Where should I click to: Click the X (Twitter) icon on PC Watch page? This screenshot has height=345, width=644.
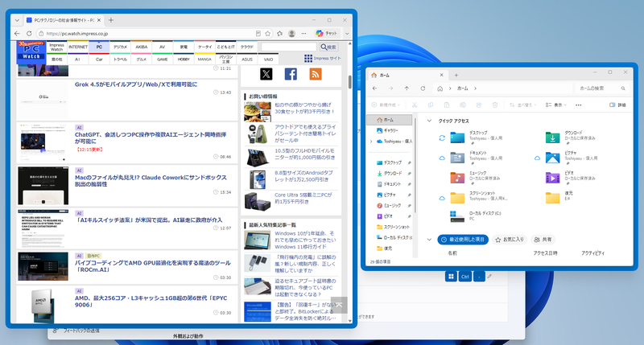click(x=266, y=74)
